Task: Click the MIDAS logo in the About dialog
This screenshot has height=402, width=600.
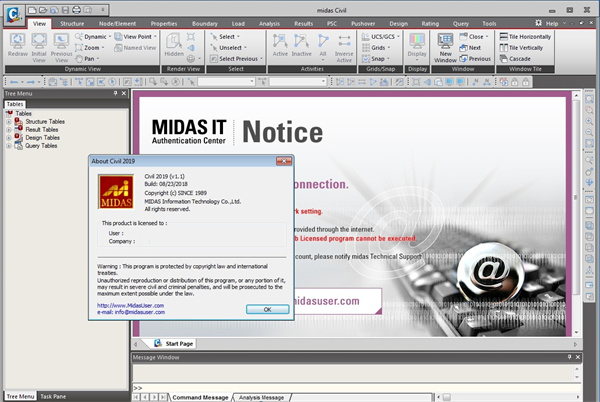Action: pos(116,192)
